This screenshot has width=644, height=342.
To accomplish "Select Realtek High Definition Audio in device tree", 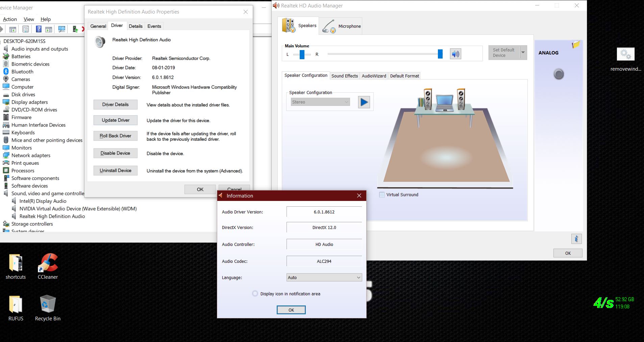I will coord(52,216).
